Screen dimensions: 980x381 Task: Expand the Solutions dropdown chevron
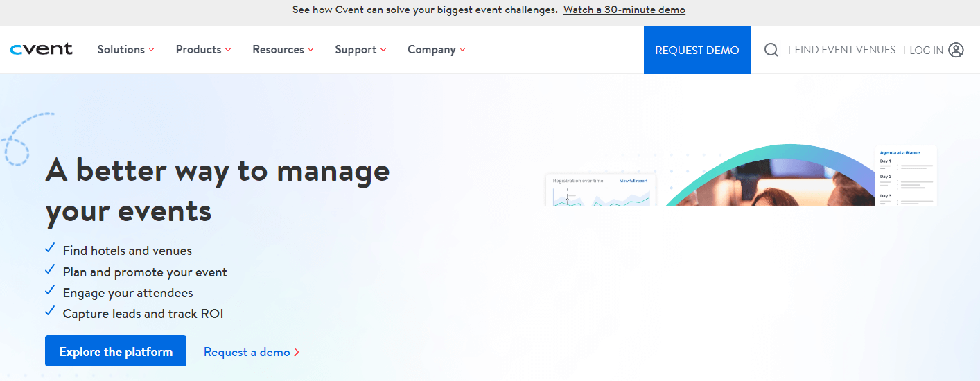(x=151, y=50)
